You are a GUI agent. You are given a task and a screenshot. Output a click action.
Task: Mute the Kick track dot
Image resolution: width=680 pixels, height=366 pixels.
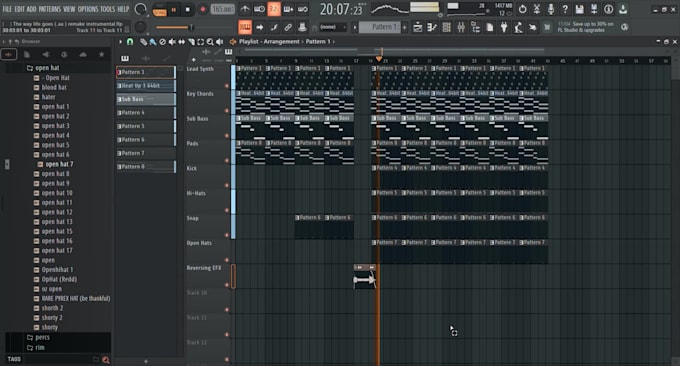click(x=226, y=185)
